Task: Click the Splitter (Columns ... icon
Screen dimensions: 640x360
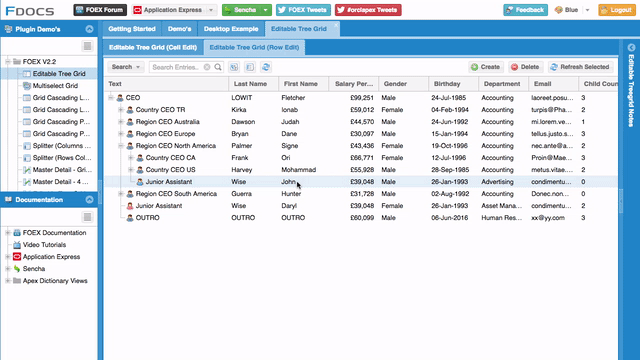Action: pyautogui.click(x=27, y=146)
